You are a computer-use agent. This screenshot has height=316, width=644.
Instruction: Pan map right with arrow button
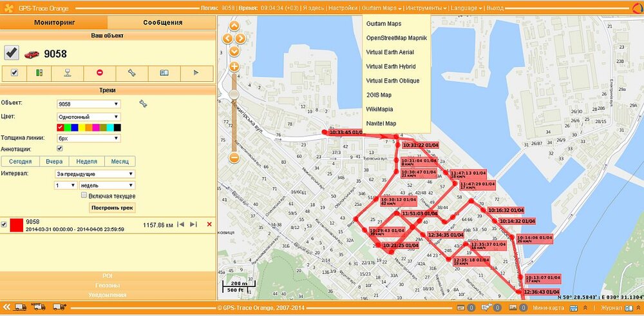coord(240,39)
